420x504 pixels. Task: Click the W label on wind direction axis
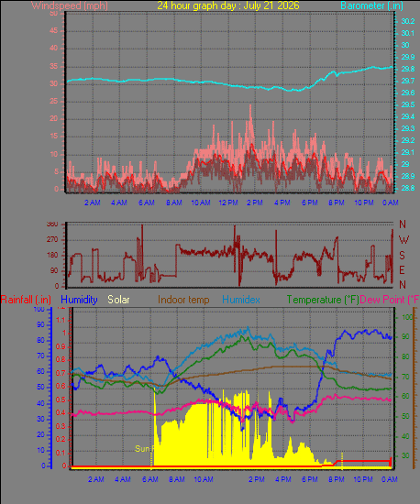403,240
